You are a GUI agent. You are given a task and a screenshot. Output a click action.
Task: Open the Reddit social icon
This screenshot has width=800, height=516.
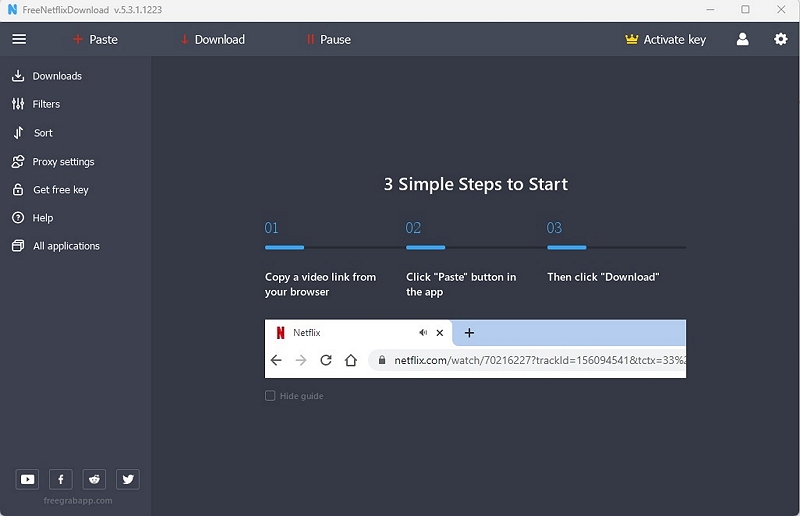pos(94,479)
